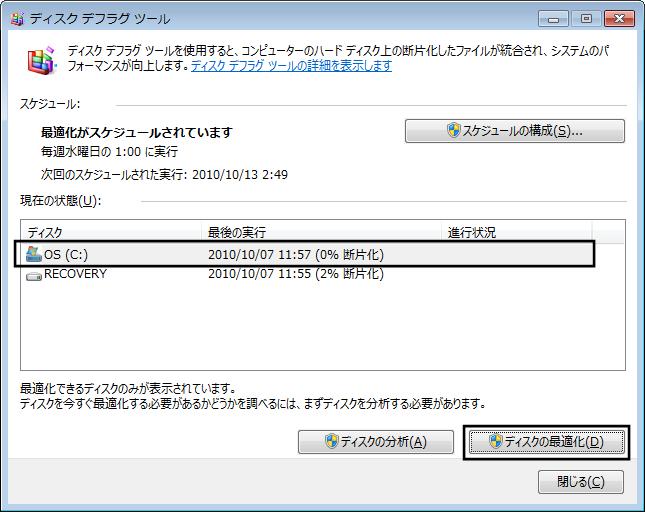Click the large defragmenter icon beside the description
645x512 pixels.
pyautogui.click(x=42, y=60)
